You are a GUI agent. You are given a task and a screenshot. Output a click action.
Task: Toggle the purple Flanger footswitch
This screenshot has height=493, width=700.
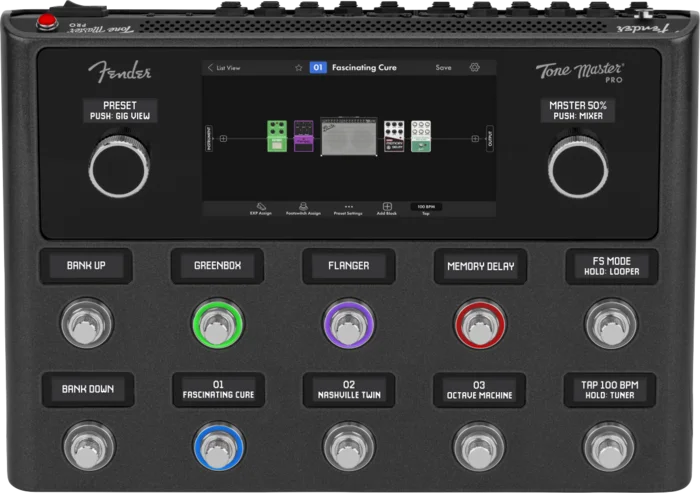point(348,323)
